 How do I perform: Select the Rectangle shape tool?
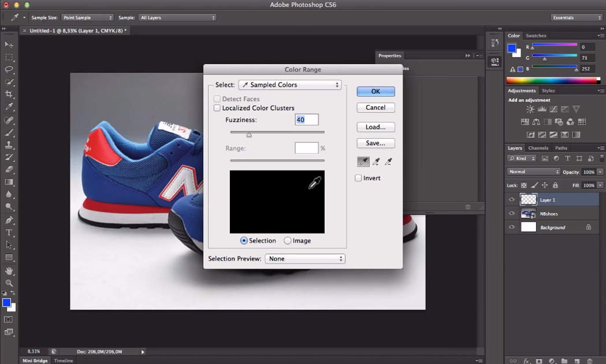pyautogui.click(x=9, y=257)
